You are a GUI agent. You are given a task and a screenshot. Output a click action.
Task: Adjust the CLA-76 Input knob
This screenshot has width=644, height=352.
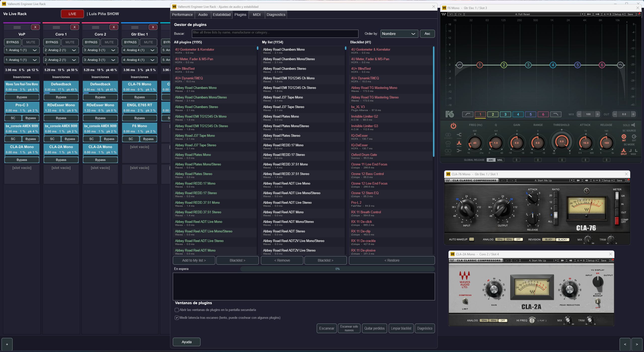point(466,209)
